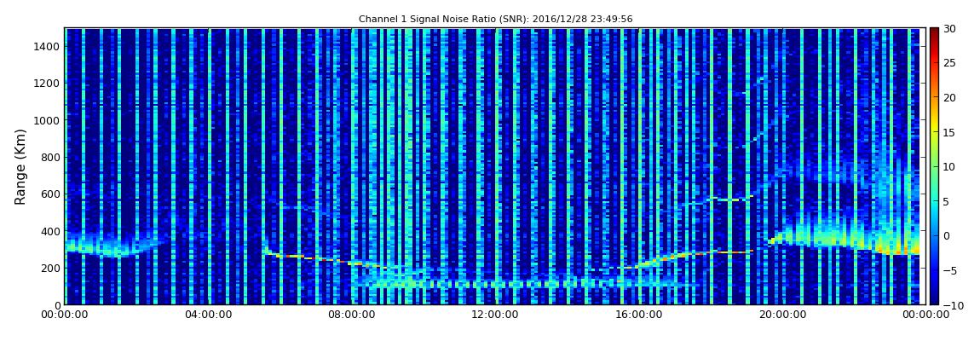The height and width of the screenshot is (347, 980).
Task: Click the 12:00:00 time-axis label
Action: click(493, 315)
